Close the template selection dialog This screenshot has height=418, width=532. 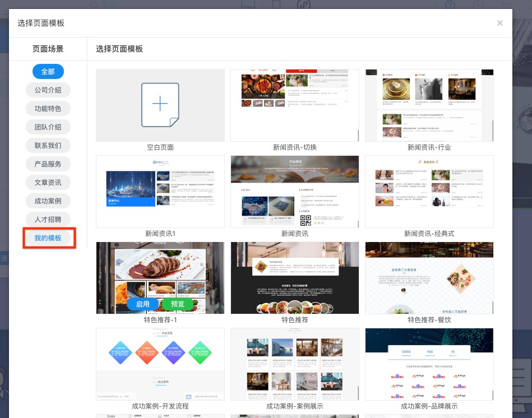pos(499,23)
